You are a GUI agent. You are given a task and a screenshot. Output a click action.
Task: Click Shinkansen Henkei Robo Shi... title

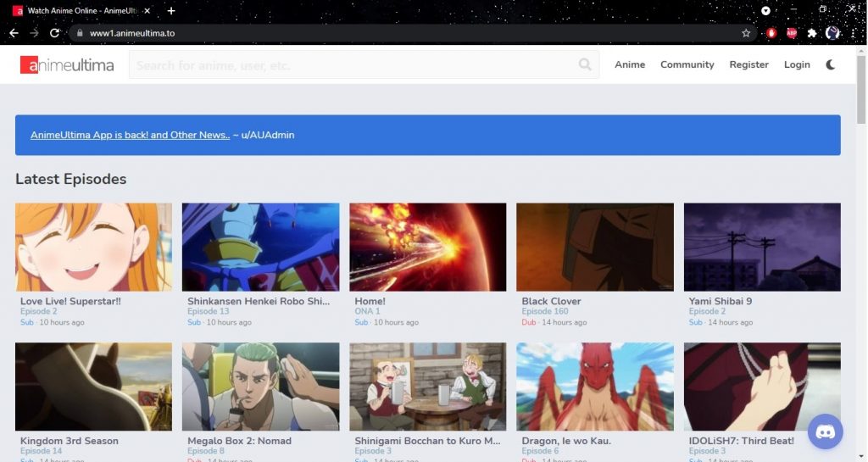pos(259,301)
